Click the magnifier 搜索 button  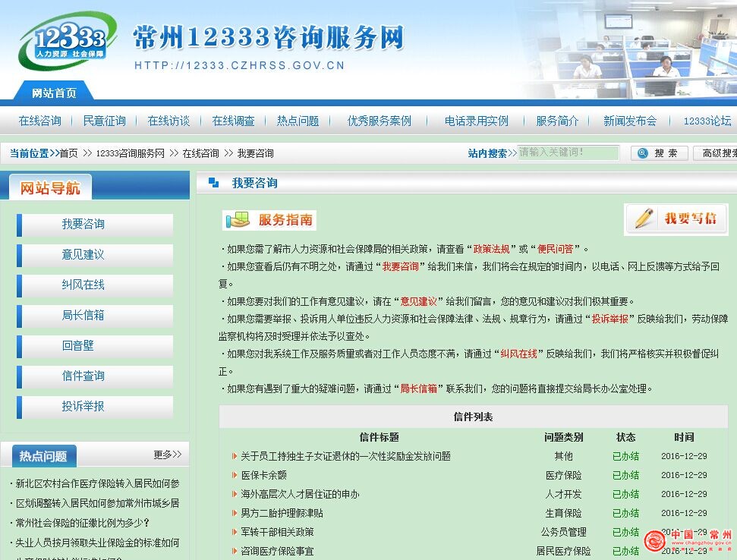(659, 153)
